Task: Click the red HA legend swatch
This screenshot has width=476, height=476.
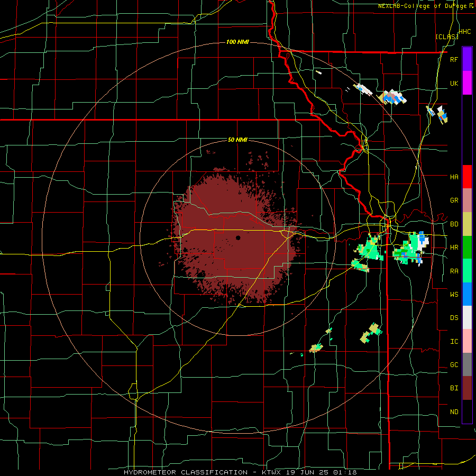Action: tap(467, 177)
